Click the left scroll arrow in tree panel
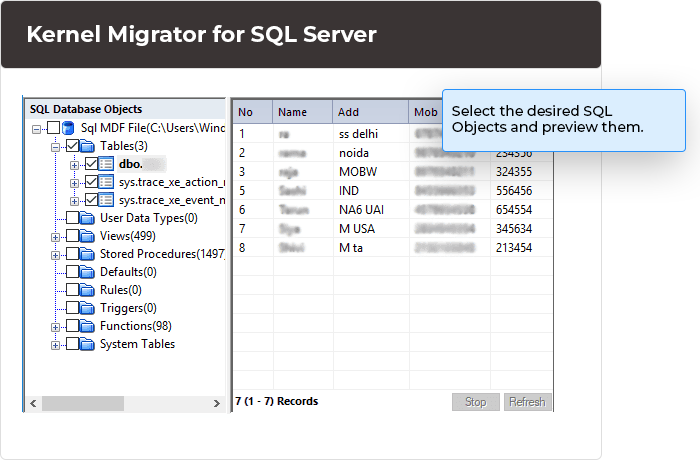This screenshot has width=700, height=460. click(x=33, y=403)
